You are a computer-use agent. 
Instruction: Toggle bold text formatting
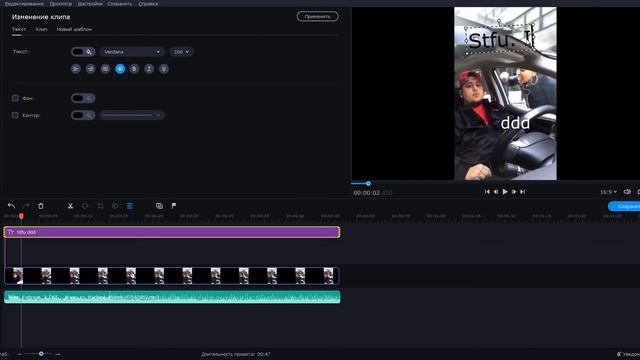tap(134, 69)
